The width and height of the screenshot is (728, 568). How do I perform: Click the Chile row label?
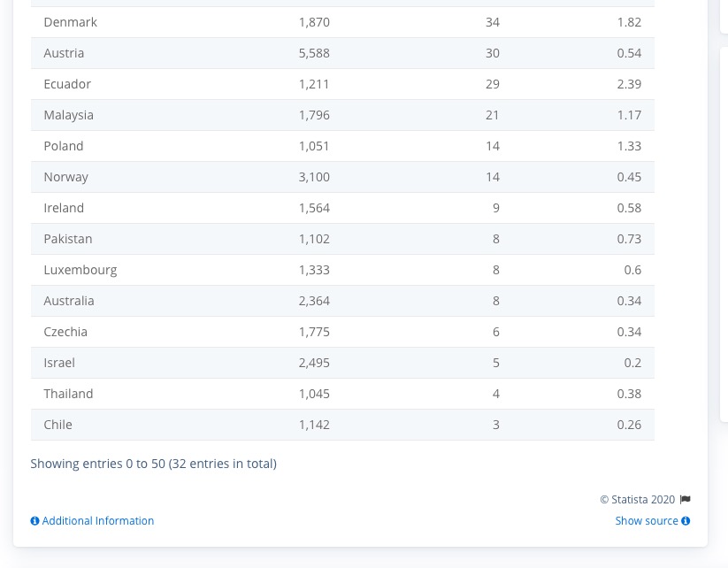[x=57, y=425]
